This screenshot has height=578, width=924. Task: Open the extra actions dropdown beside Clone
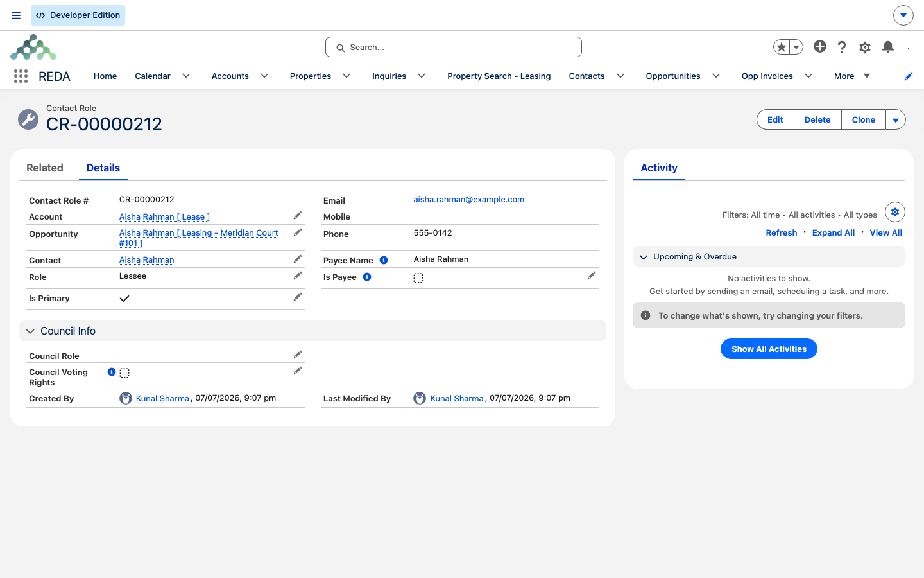[x=896, y=119]
